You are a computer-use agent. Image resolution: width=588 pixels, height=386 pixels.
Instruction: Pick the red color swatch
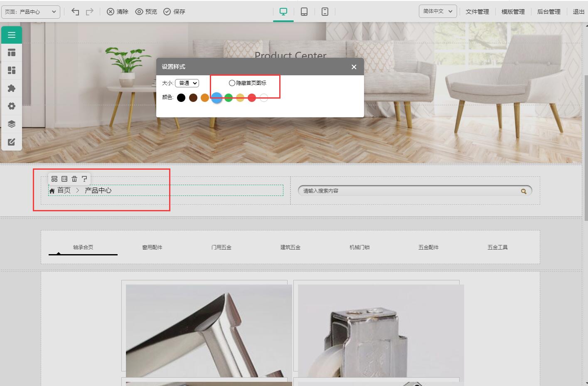tap(252, 98)
